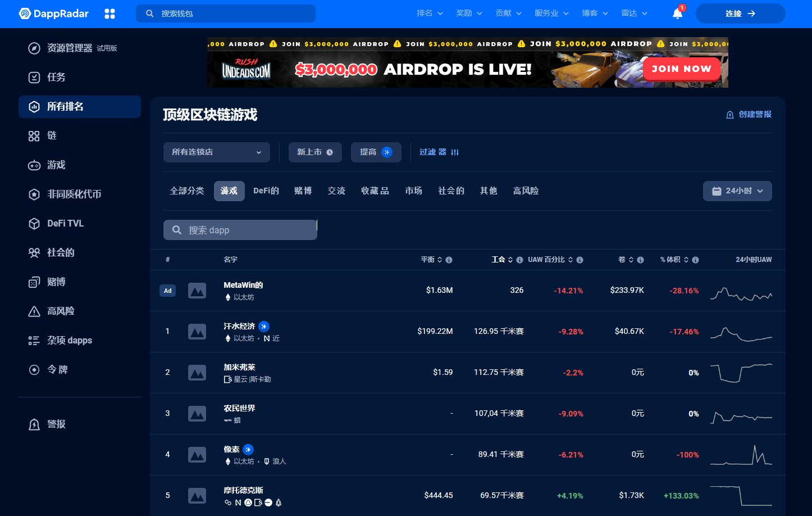Click the 创建警报 link
This screenshot has height=516, width=812.
[749, 115]
